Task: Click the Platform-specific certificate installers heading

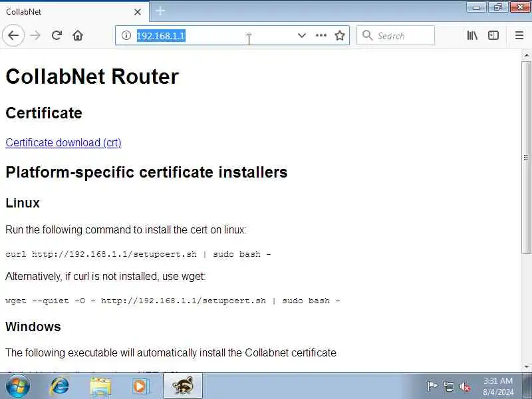Action: coord(146,172)
